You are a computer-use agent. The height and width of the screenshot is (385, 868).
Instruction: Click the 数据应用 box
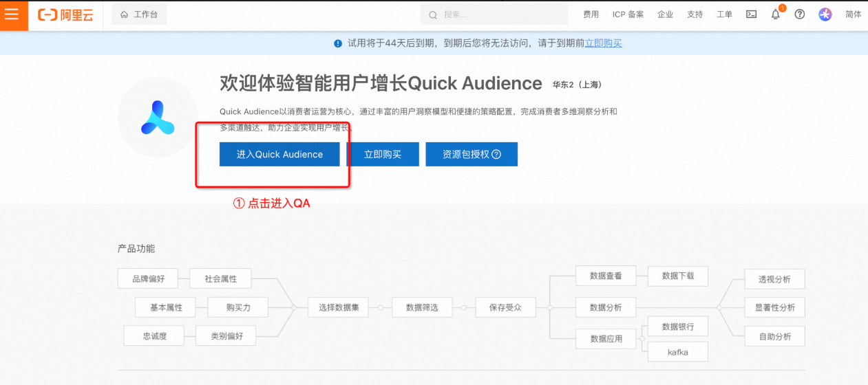[606, 338]
